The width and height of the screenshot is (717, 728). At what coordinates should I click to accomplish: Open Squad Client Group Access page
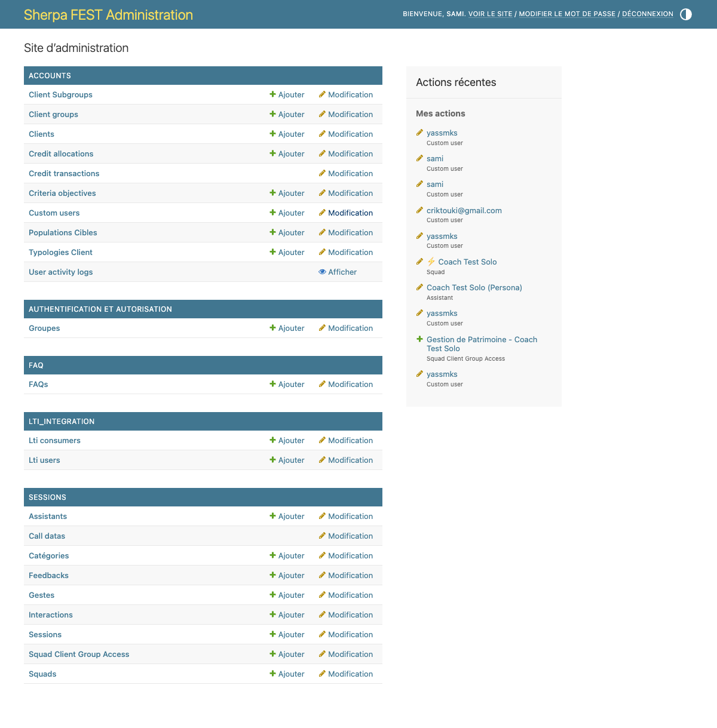[x=79, y=654]
